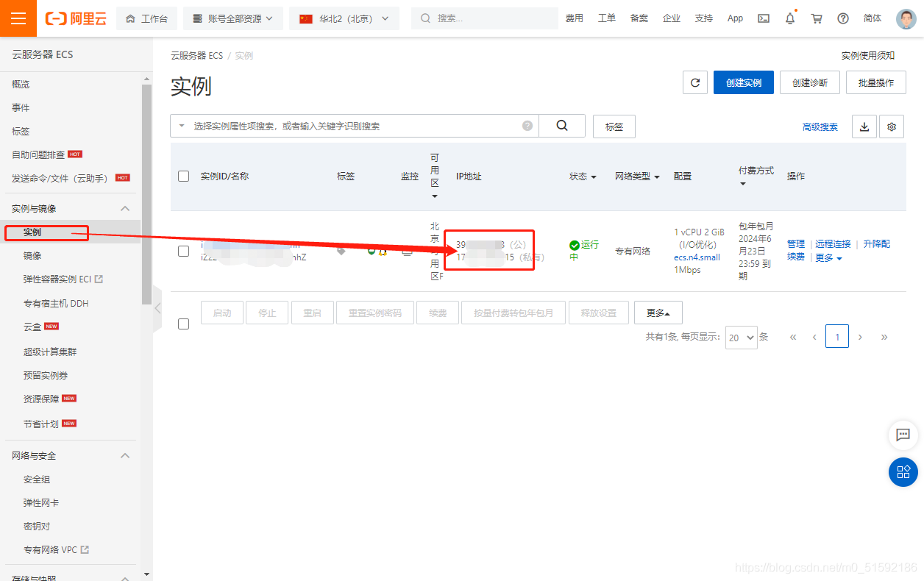
Task: Go to the previous page
Action: [x=814, y=337]
